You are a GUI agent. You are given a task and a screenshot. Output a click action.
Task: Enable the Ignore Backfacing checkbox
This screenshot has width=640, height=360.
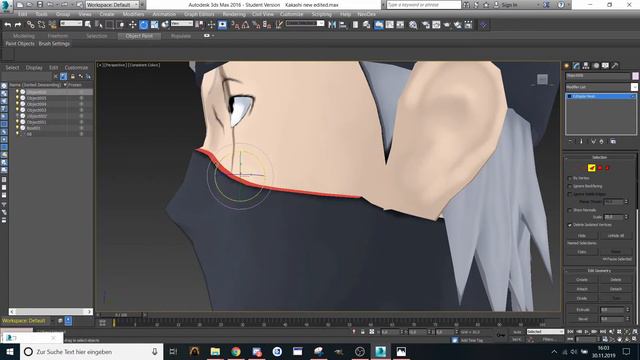(x=570, y=186)
